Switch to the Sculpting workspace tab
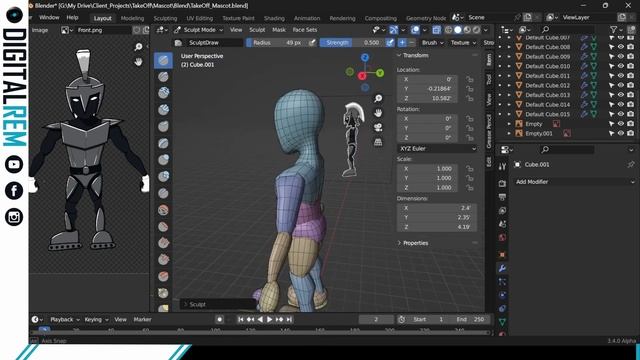This screenshot has width=640, height=360. point(165,18)
